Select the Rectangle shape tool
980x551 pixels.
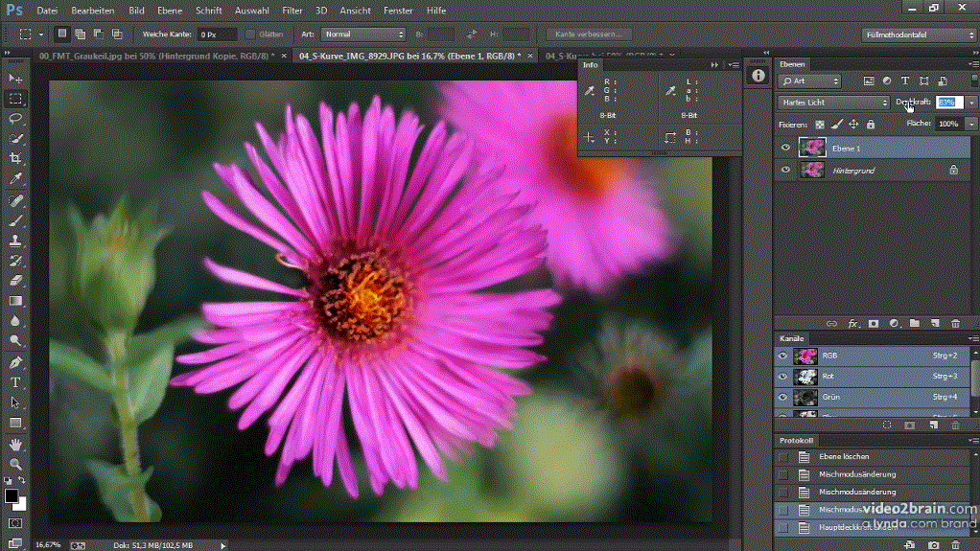pos(15,423)
